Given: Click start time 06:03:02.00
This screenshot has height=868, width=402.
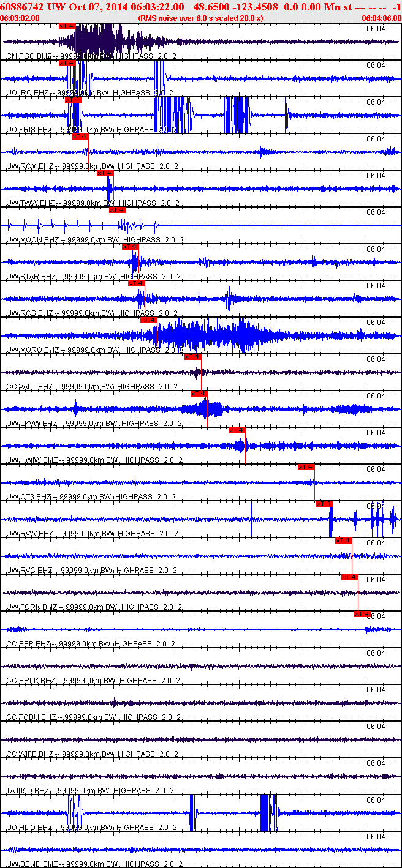Looking at the screenshot, I should [x=20, y=18].
